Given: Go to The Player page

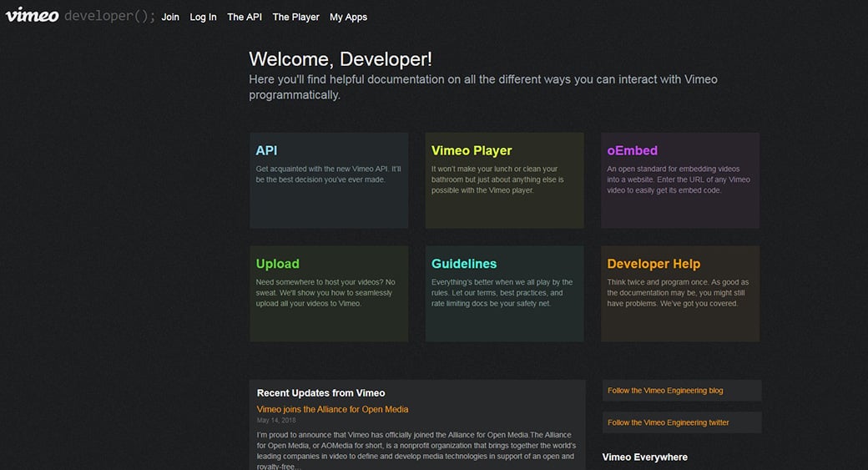Looking at the screenshot, I should point(295,17).
